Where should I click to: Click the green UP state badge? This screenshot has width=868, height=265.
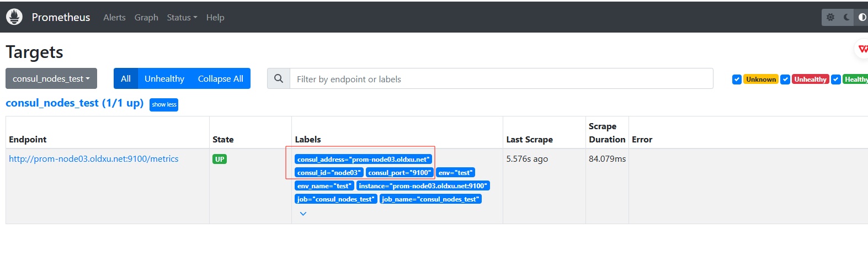pos(220,159)
